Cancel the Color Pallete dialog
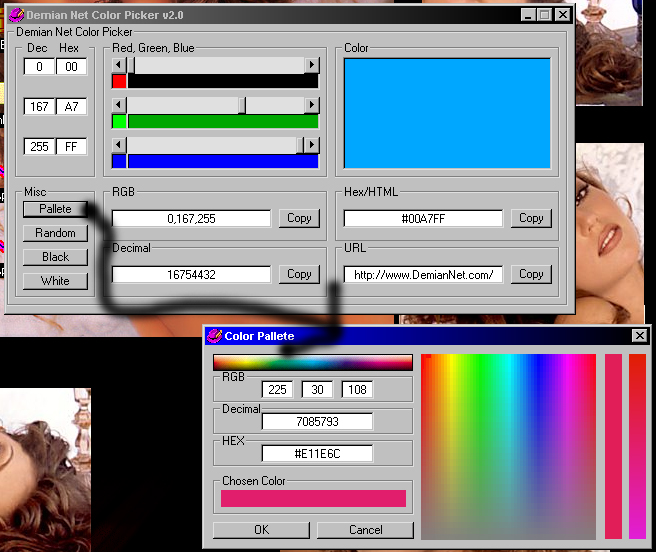 (365, 530)
